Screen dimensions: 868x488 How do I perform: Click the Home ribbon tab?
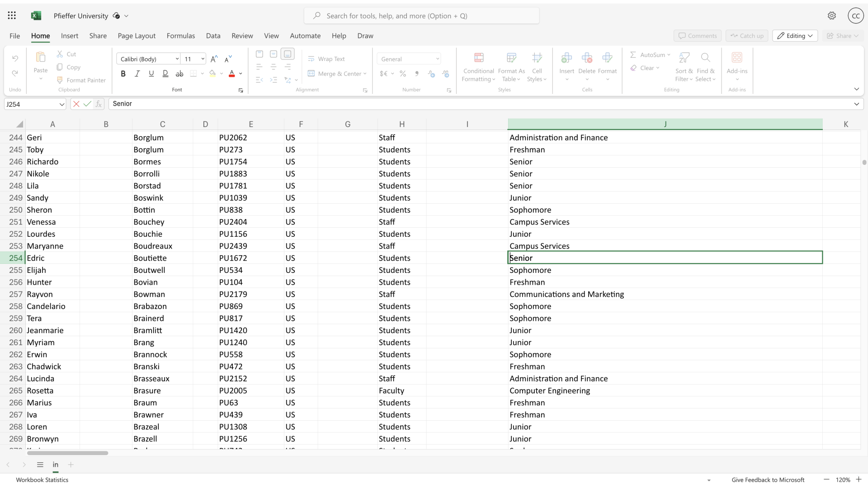(41, 36)
